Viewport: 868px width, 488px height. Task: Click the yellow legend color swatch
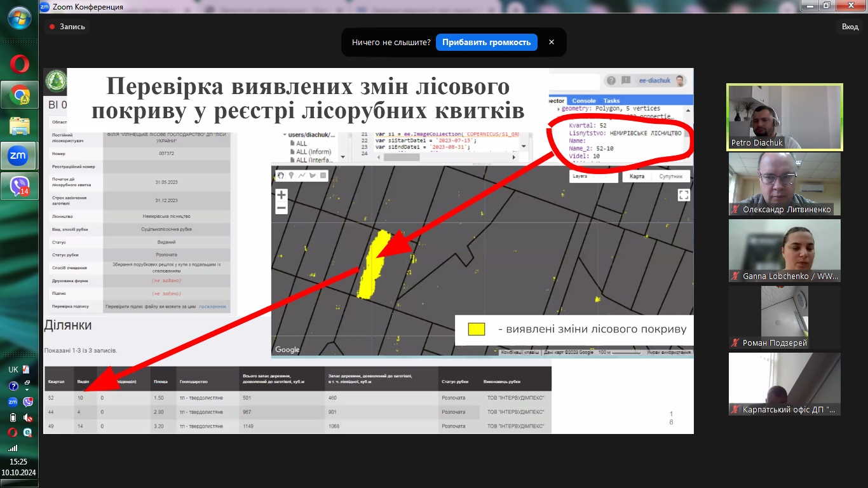pos(477,329)
